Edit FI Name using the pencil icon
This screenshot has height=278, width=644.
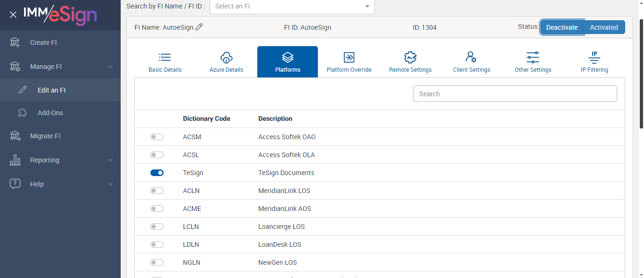pyautogui.click(x=199, y=27)
